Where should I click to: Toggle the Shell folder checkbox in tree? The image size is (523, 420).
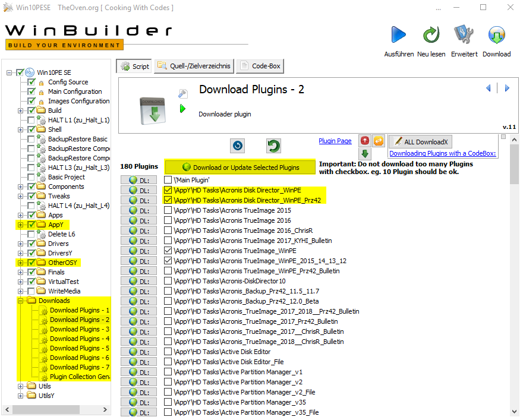[x=31, y=130]
